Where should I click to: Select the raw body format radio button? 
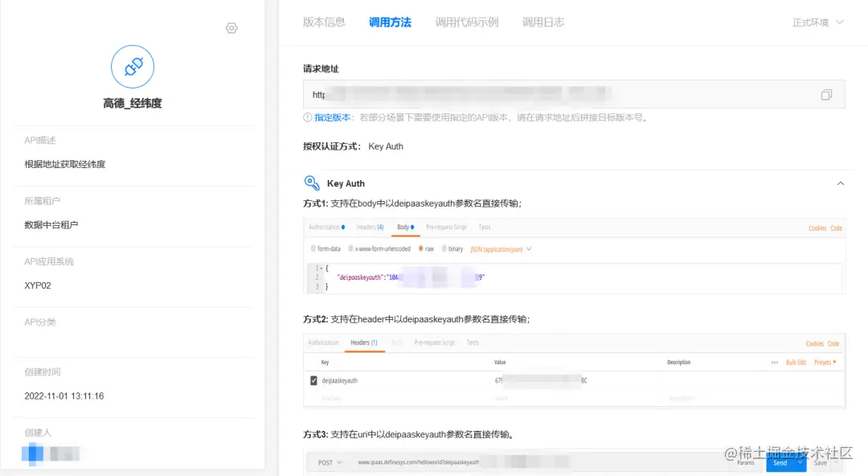421,248
